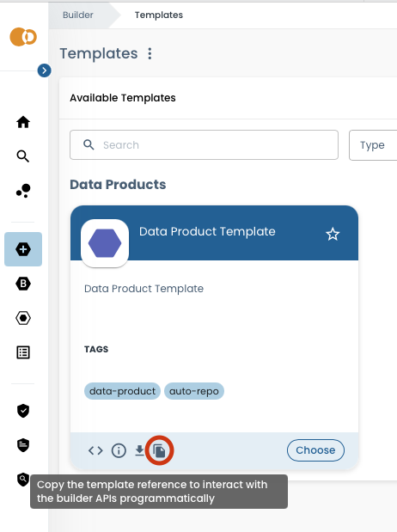
Task: Show template info via the i icon
Action: coord(119,450)
